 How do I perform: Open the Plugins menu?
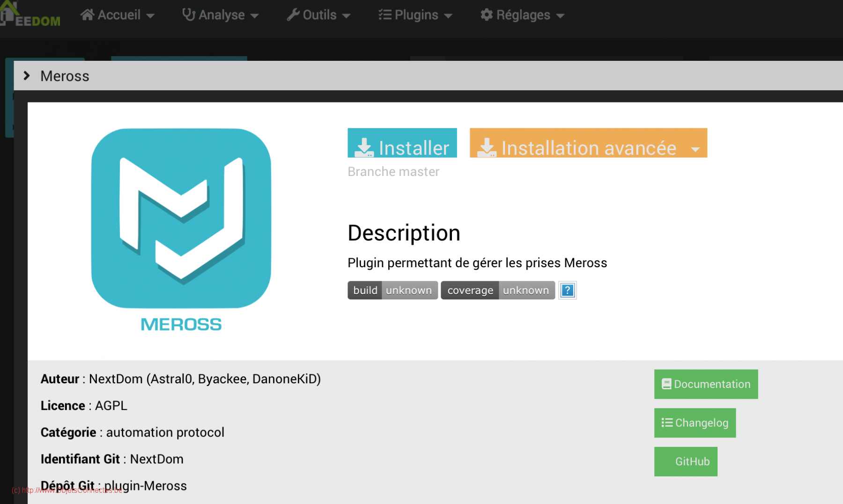tap(415, 15)
